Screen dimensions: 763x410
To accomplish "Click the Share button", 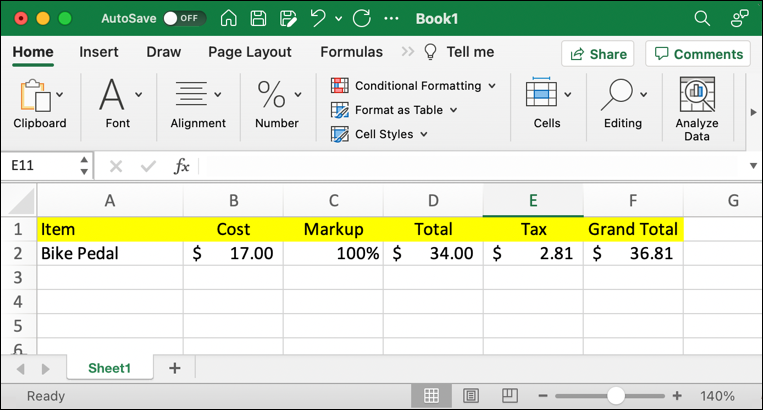I will 598,53.
